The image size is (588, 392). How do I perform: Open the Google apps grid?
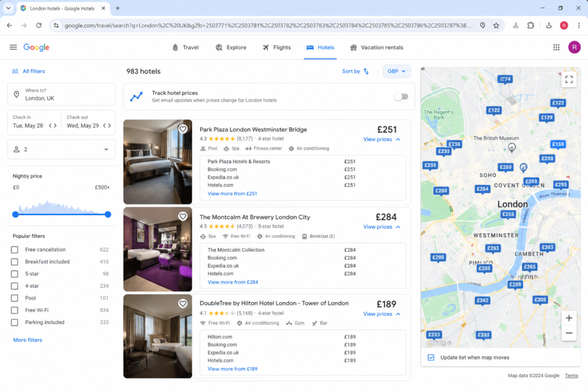[556, 47]
